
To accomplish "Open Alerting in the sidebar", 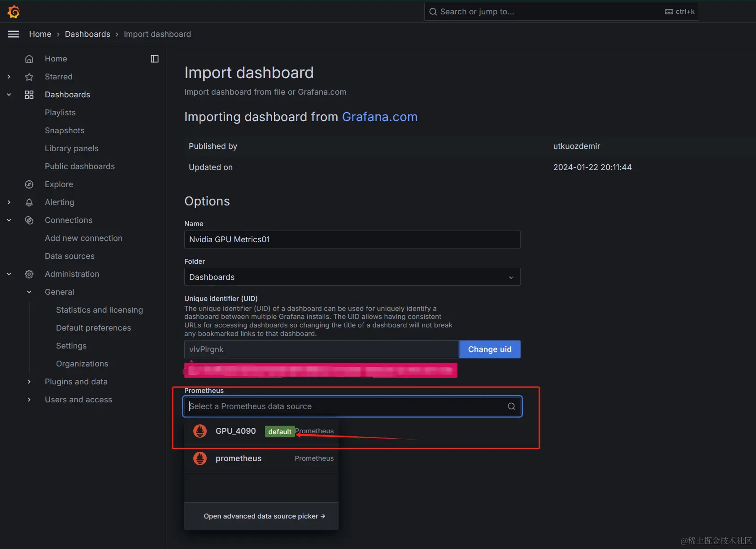I will 60,202.
